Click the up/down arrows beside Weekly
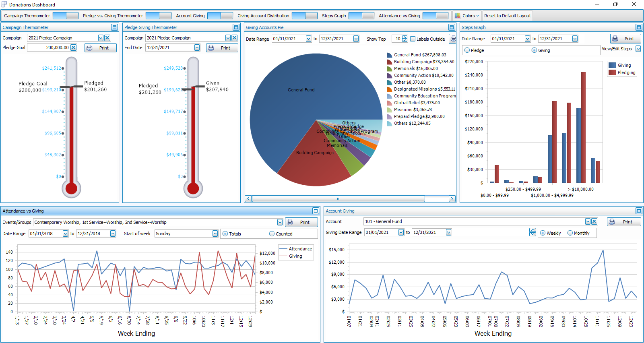The image size is (644, 343). pos(533,233)
